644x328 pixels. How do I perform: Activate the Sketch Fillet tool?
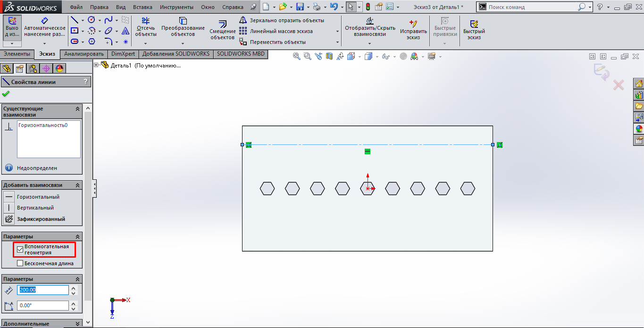point(109,42)
